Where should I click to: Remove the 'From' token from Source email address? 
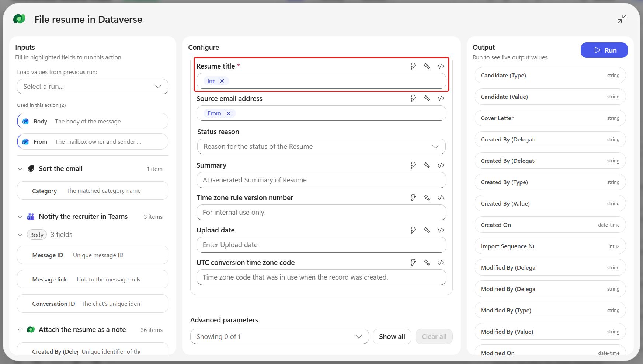click(229, 113)
